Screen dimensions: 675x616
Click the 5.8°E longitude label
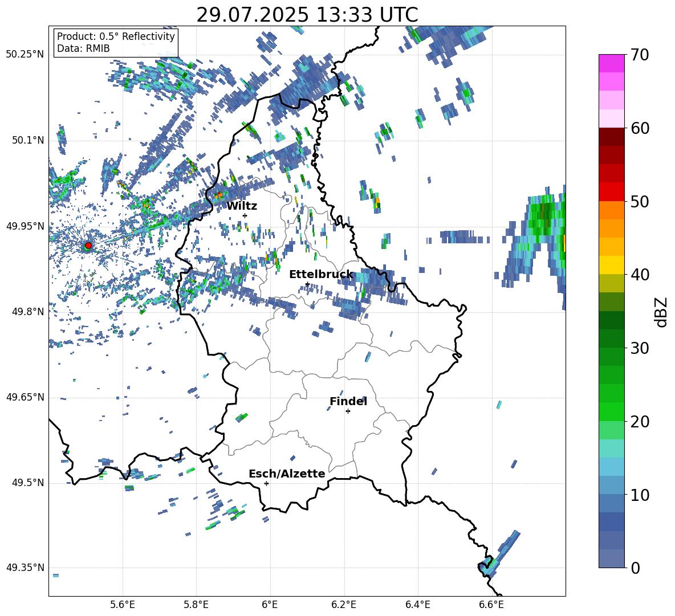(x=196, y=605)
